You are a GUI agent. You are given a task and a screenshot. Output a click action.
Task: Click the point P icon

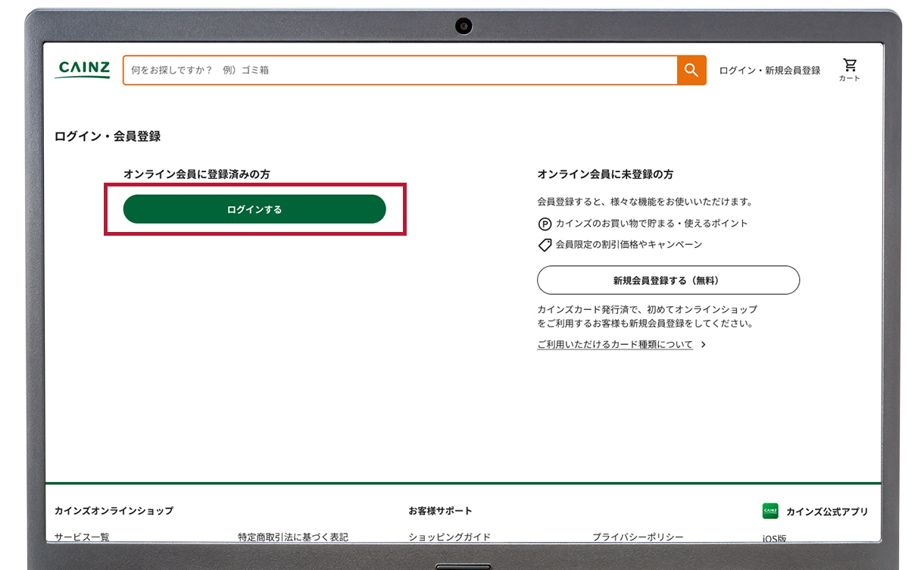point(545,224)
